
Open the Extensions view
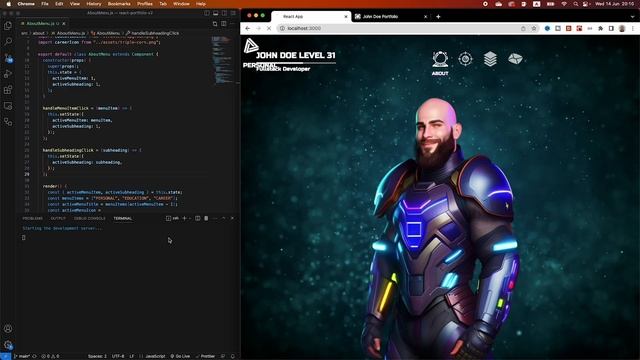(8, 90)
